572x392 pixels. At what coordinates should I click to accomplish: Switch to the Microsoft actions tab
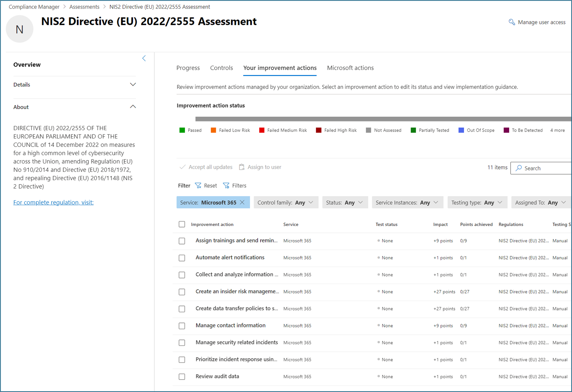pyautogui.click(x=350, y=68)
